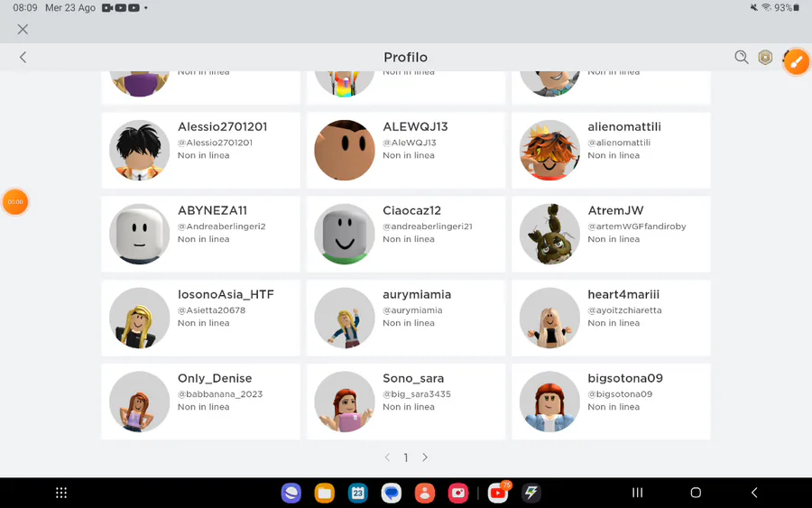Click the Alessio2701201 display name
812x508 pixels.
(x=223, y=127)
